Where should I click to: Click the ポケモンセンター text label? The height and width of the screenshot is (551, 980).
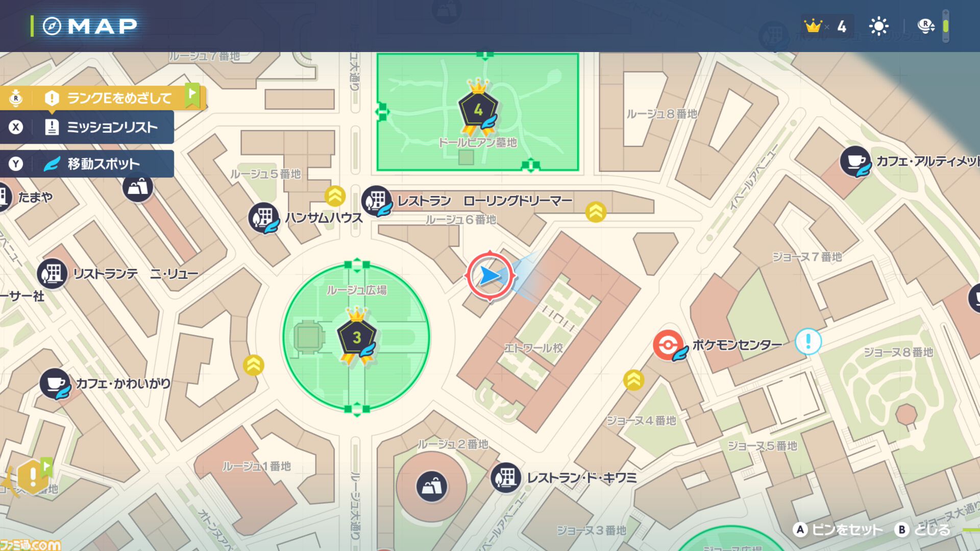(x=737, y=345)
